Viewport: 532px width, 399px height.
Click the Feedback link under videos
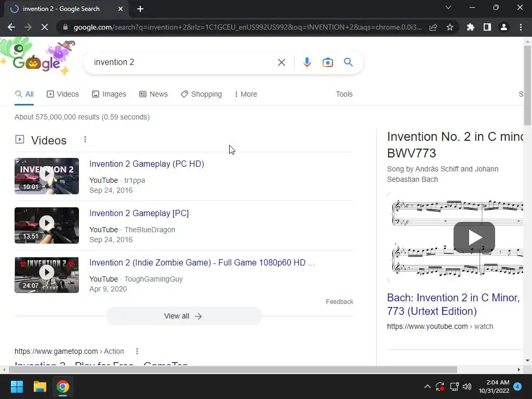339,302
